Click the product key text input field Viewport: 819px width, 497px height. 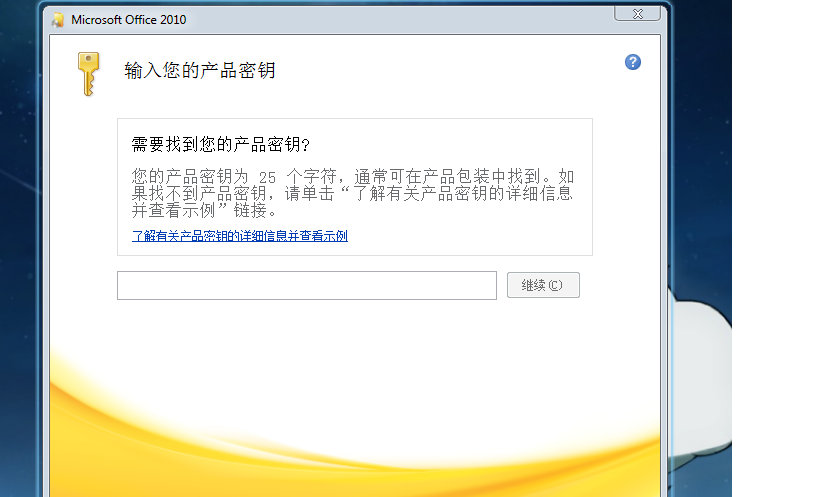pyautogui.click(x=307, y=285)
